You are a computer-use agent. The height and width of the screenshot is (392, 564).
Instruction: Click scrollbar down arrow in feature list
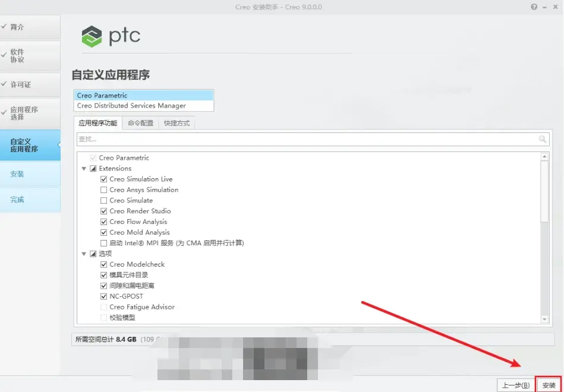pyautogui.click(x=544, y=319)
